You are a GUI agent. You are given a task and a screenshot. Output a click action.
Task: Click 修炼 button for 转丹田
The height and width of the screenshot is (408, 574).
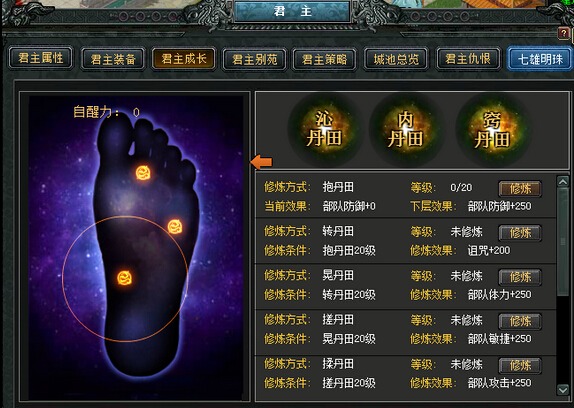[520, 233]
